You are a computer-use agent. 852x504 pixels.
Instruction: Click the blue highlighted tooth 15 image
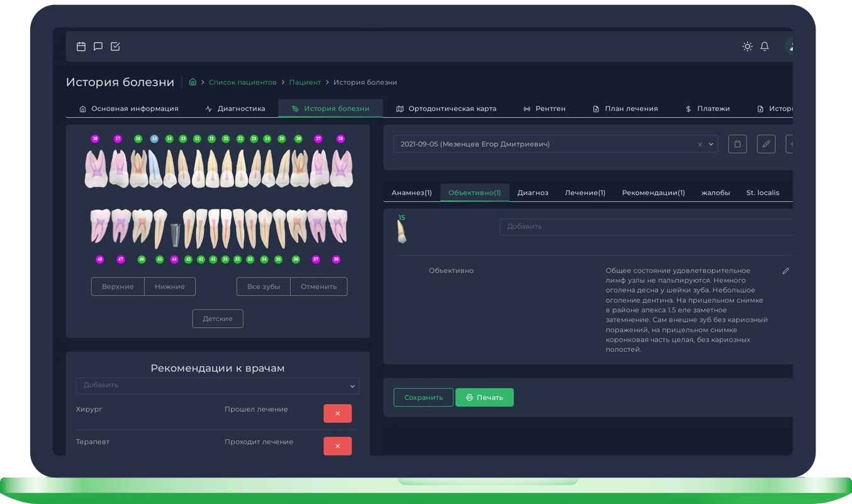pyautogui.click(x=155, y=167)
